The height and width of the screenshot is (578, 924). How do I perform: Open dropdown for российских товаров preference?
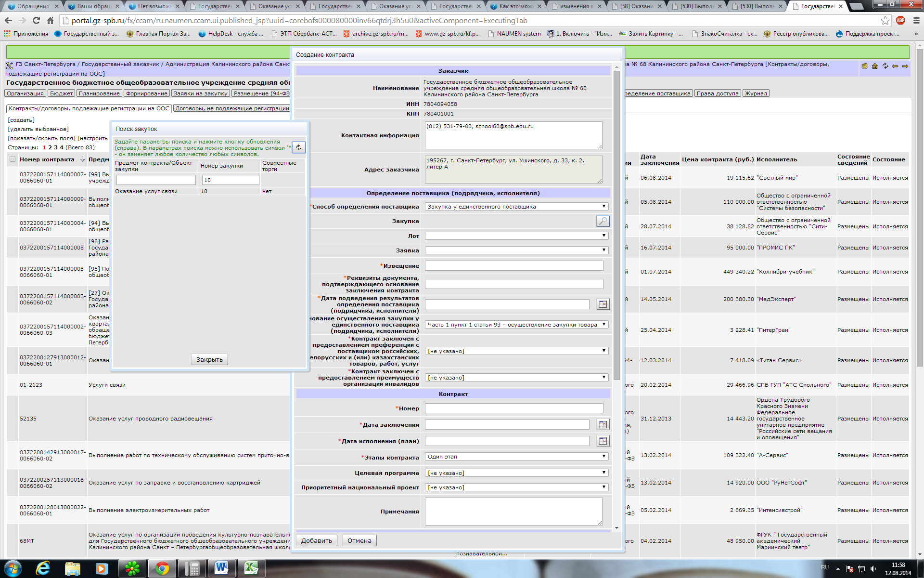(516, 351)
